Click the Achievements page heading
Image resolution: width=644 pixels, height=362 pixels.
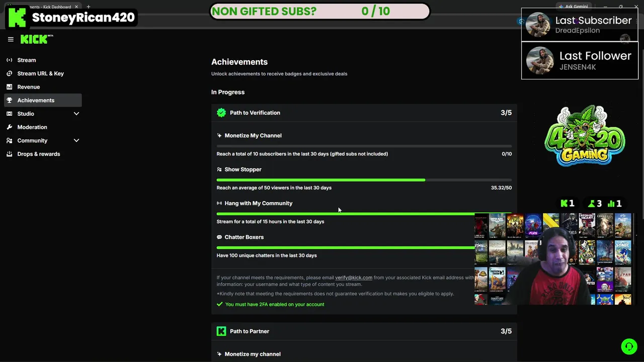click(239, 62)
